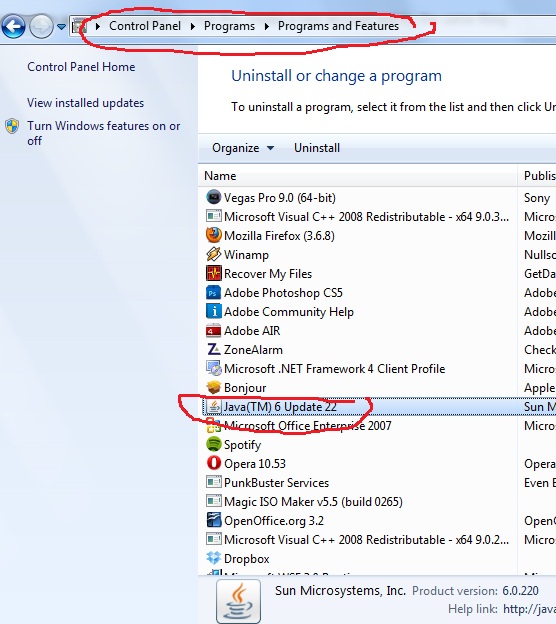The width and height of the screenshot is (556, 624).
Task: Click the Mozilla Firefox icon
Action: pos(214,235)
